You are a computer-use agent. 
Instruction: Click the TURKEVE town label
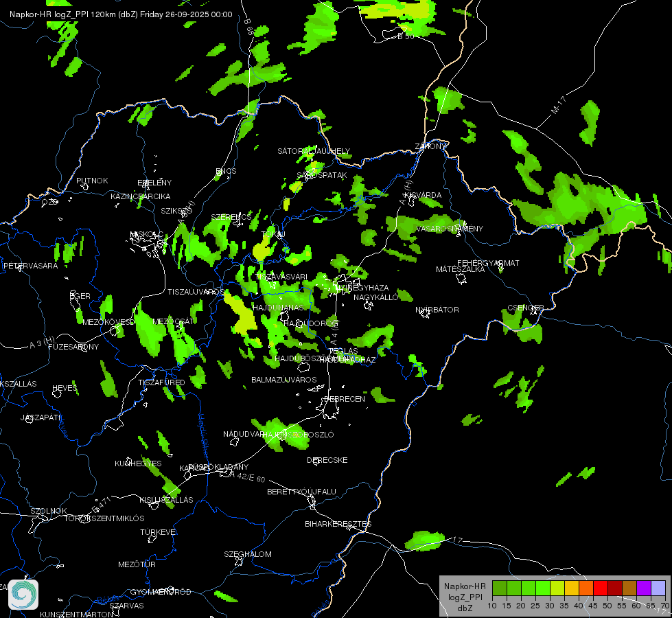[x=158, y=532]
